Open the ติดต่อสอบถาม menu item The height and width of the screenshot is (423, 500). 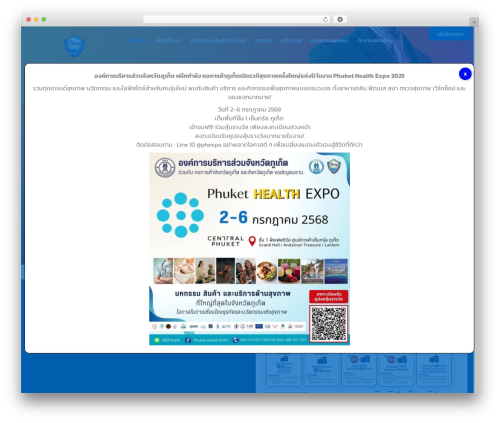point(374,41)
